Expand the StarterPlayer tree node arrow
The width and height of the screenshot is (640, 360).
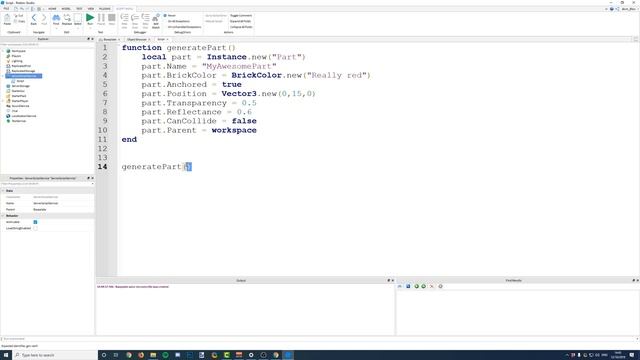coord(3,101)
